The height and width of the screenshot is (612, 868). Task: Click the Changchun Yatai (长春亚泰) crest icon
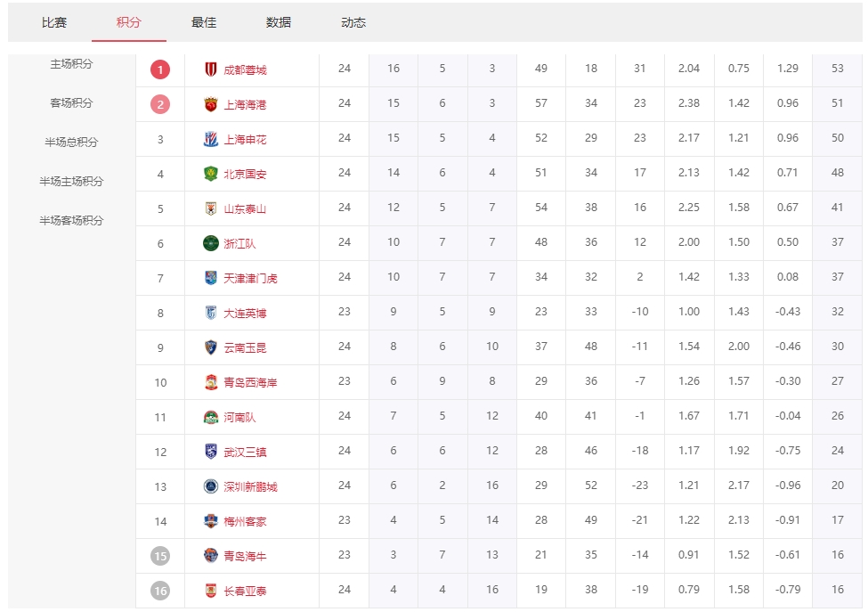click(211, 591)
